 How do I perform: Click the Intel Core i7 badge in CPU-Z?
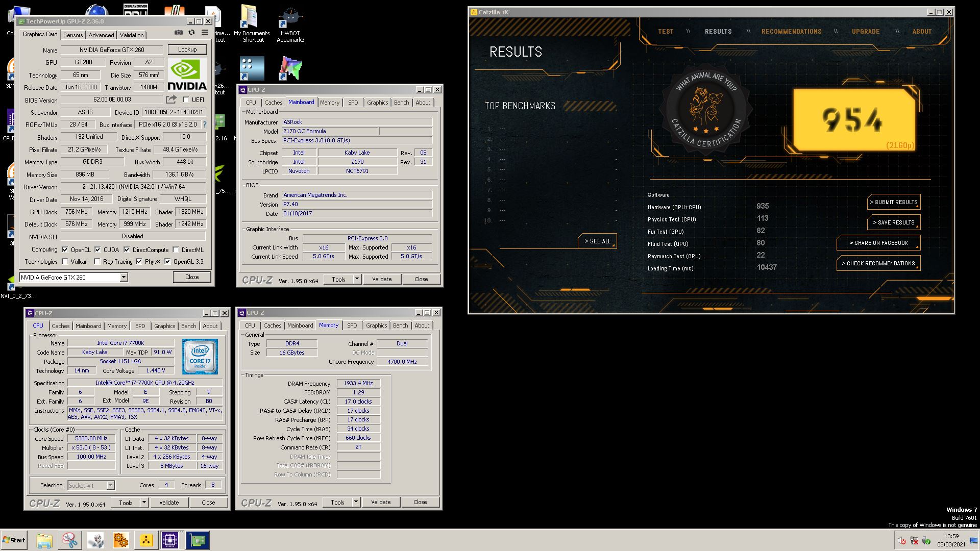[x=200, y=356]
